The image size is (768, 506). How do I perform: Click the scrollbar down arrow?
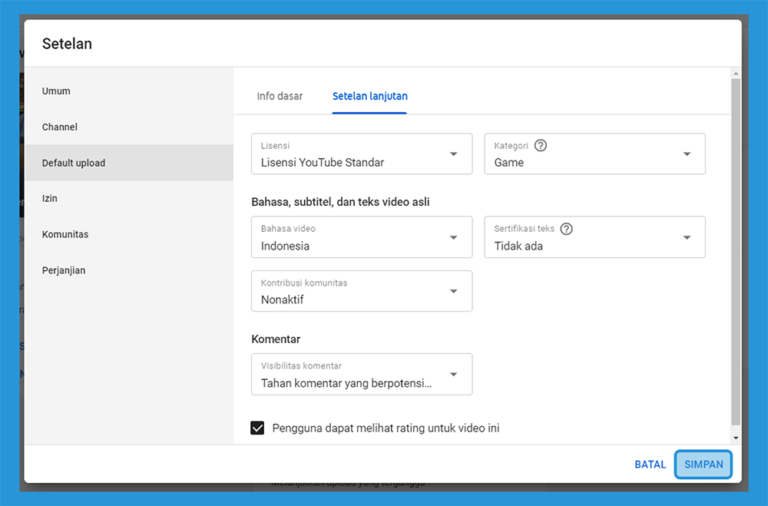tap(736, 438)
